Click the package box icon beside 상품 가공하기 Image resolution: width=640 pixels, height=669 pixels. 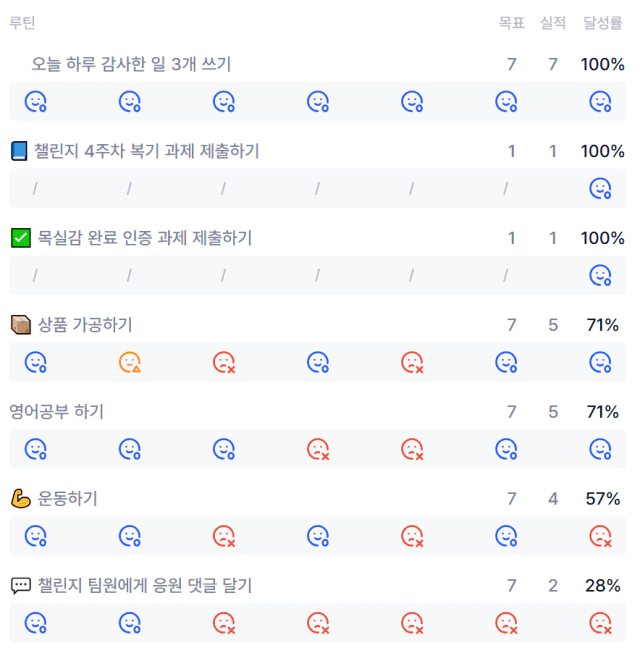21,325
